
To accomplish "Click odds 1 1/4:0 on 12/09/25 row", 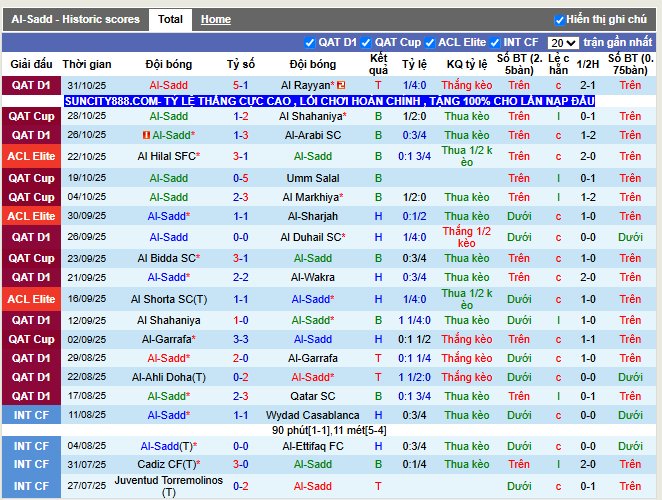I will pos(414,320).
